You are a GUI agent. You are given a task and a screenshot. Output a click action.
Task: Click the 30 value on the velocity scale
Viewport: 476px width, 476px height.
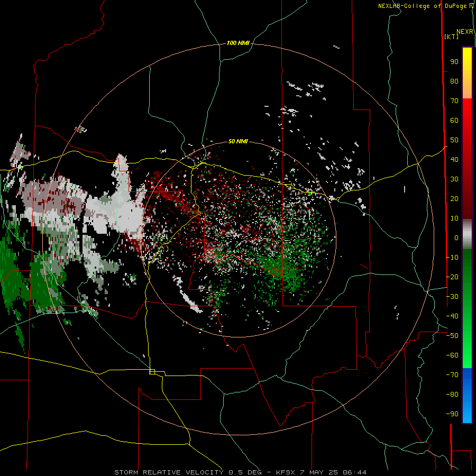454,179
